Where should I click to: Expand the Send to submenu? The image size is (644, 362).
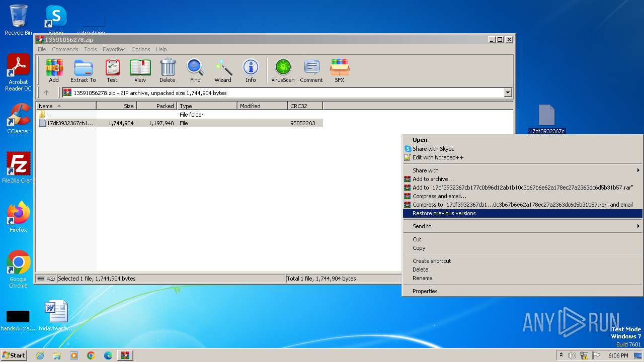523,226
